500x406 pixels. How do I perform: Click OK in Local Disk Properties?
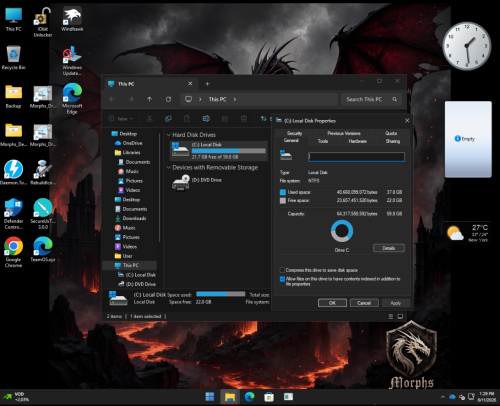tap(332, 303)
